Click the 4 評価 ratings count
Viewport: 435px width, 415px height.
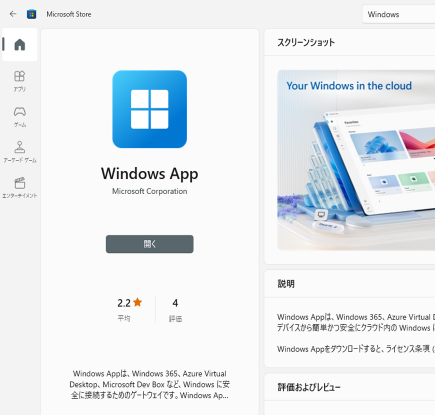tap(175, 309)
